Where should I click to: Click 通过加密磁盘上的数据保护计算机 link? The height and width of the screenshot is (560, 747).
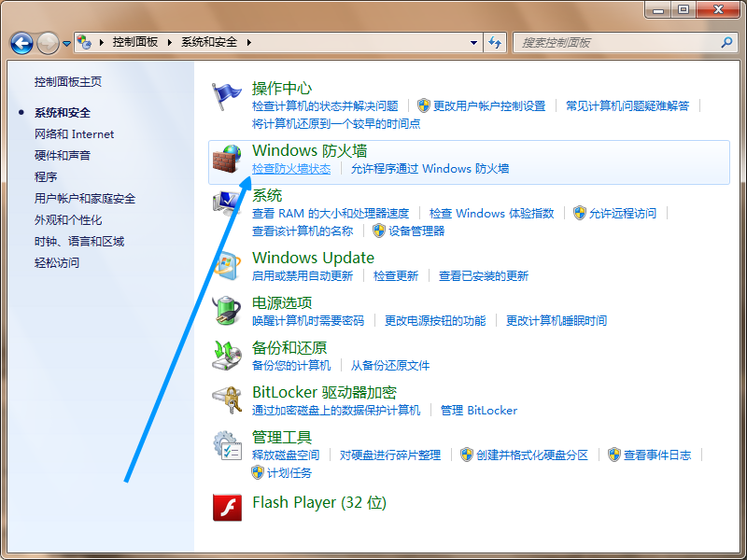click(x=336, y=410)
